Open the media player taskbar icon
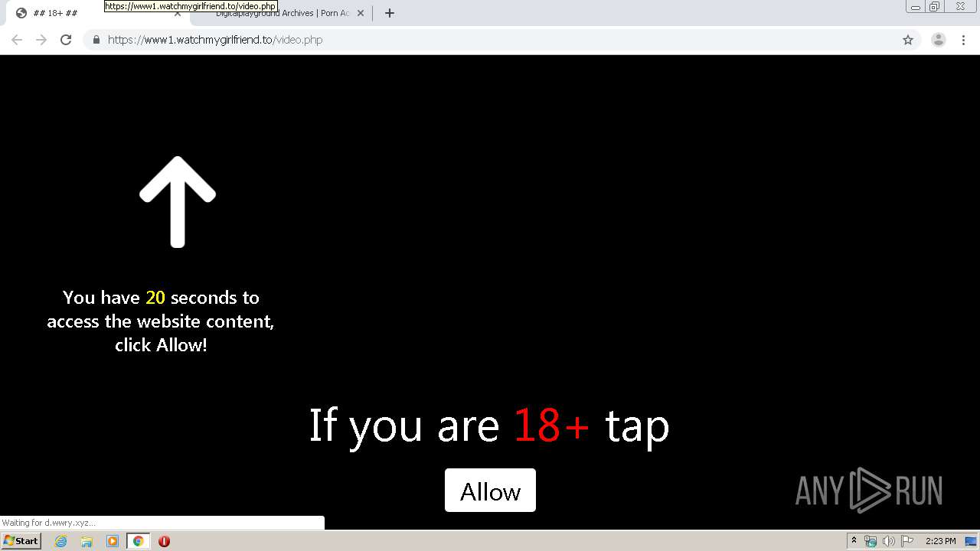 click(113, 541)
